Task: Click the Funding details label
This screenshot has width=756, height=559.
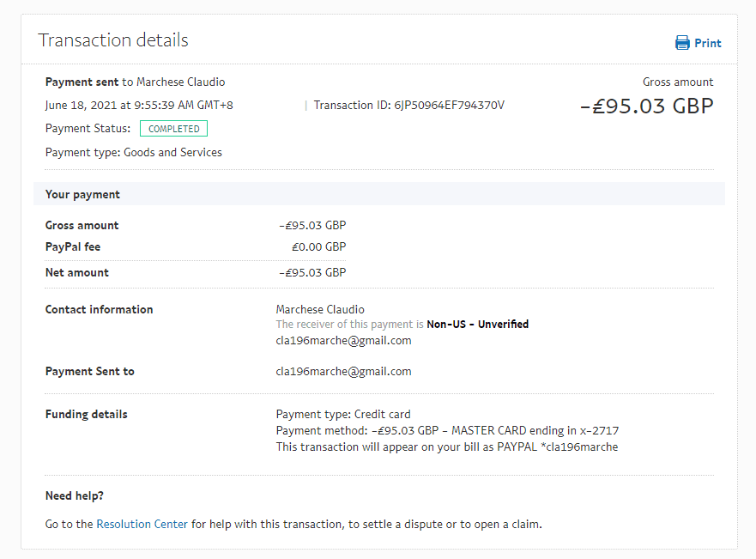Action: [86, 414]
